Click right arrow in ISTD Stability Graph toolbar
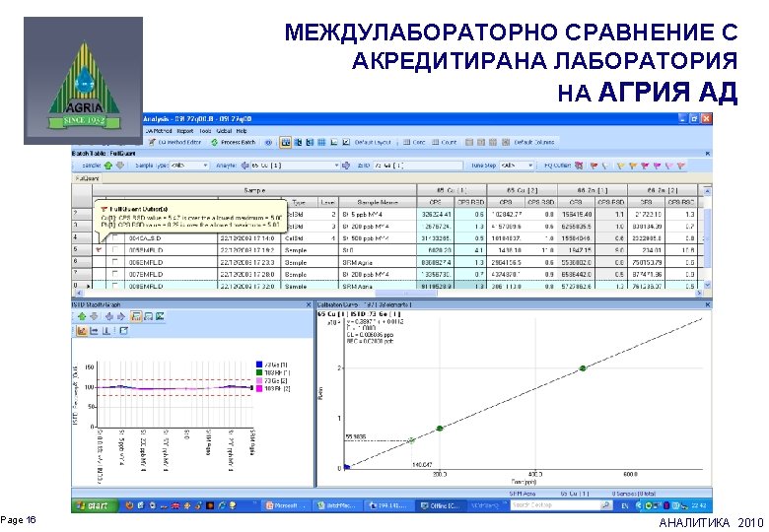The image size is (769, 532). click(x=120, y=316)
